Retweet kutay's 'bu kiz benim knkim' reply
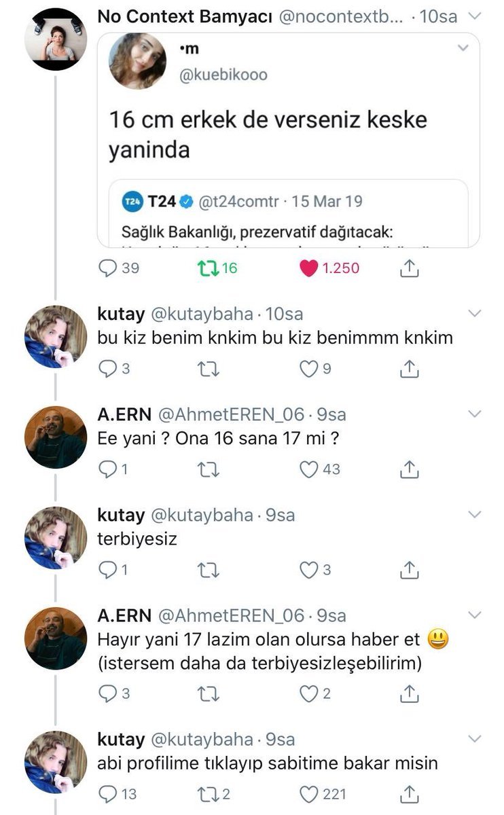The image size is (504, 815). [211, 369]
